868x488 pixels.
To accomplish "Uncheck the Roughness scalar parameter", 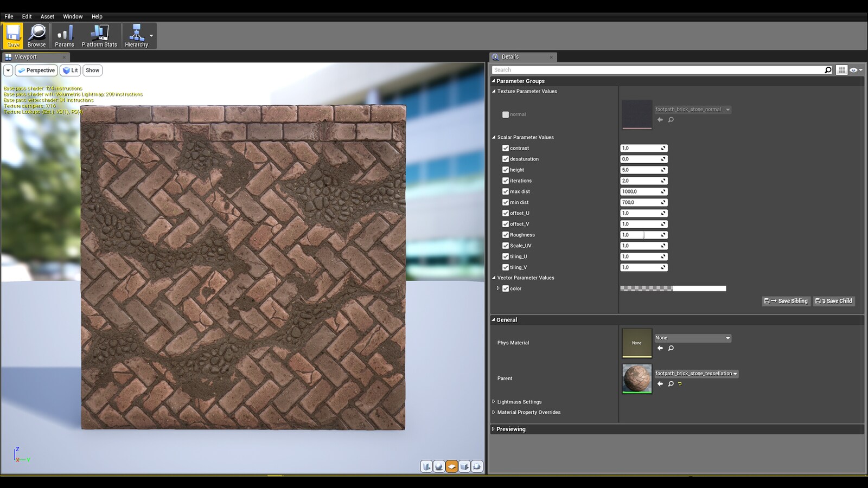I will click(x=505, y=235).
